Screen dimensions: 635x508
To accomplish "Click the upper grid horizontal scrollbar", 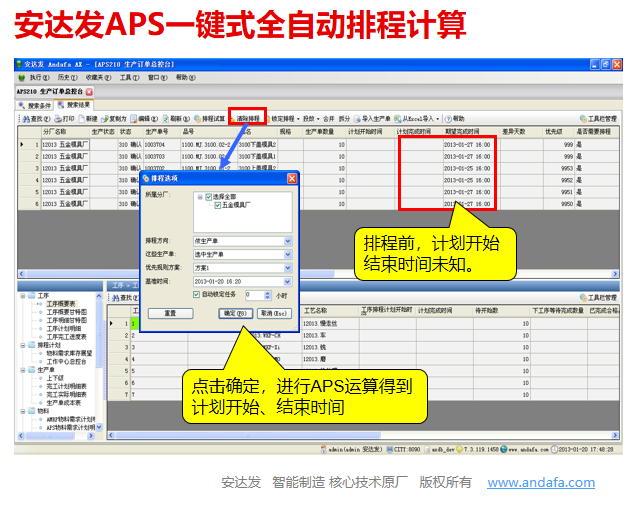I will pyautogui.click(x=319, y=274).
